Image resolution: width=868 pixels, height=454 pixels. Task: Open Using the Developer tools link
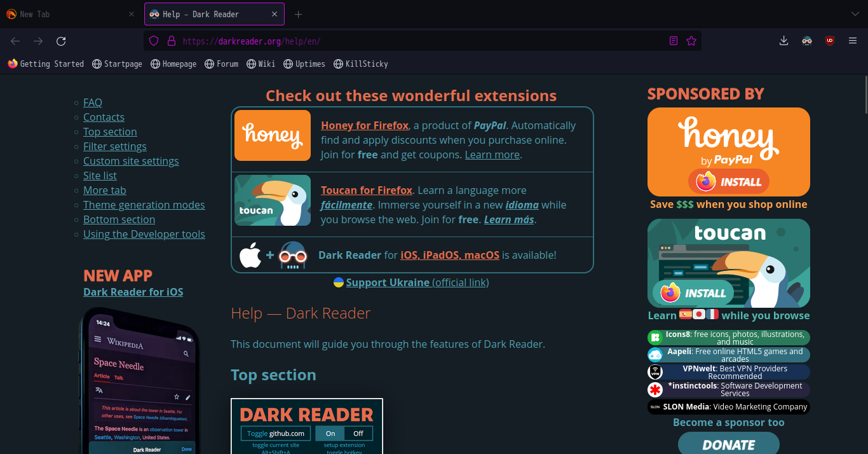point(144,234)
